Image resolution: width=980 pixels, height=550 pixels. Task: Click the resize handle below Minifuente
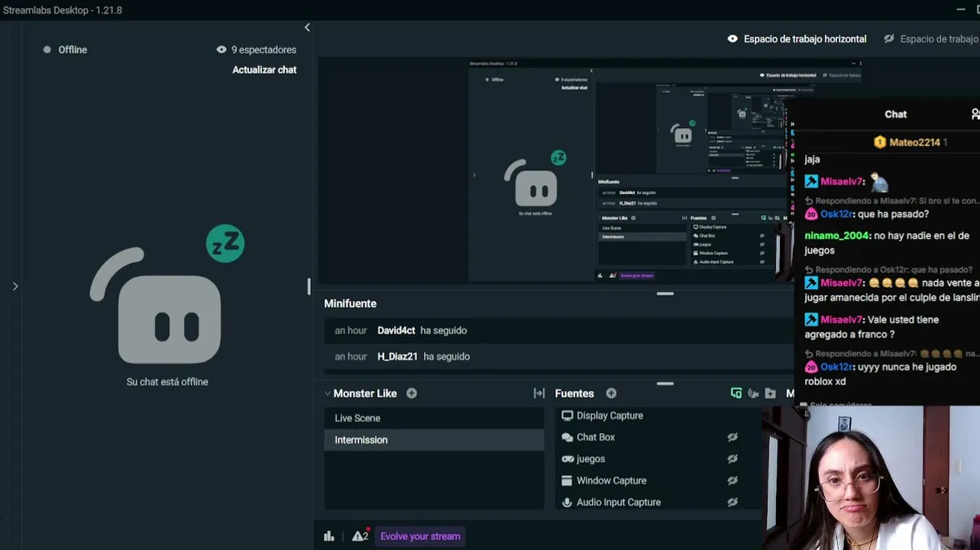[665, 383]
